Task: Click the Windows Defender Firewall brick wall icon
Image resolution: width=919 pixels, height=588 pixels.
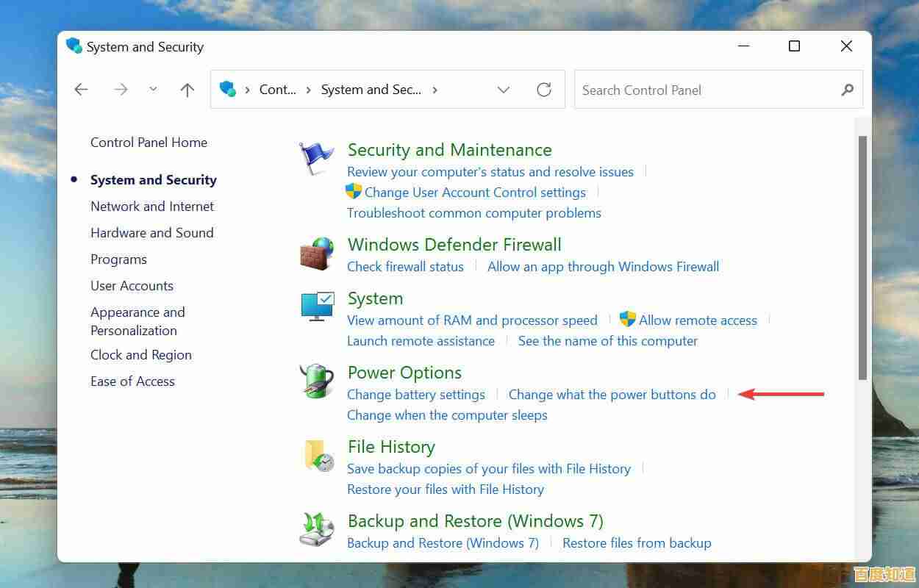Action: pos(316,253)
